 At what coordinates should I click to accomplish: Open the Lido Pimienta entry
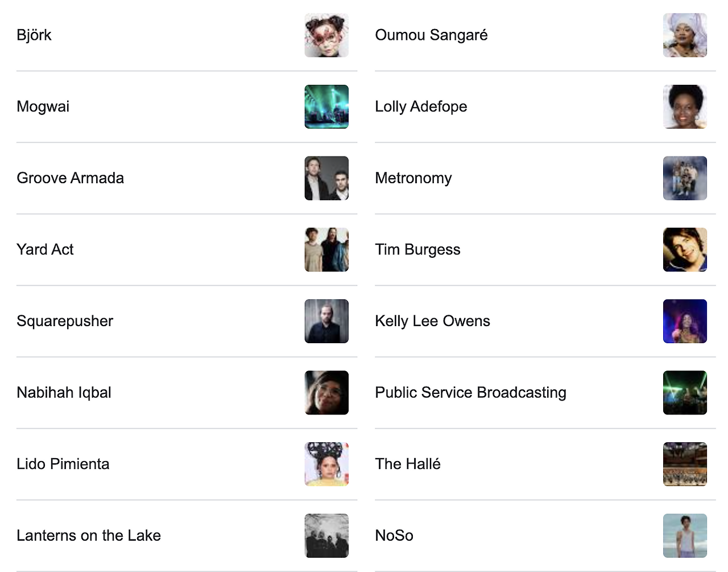point(63,464)
